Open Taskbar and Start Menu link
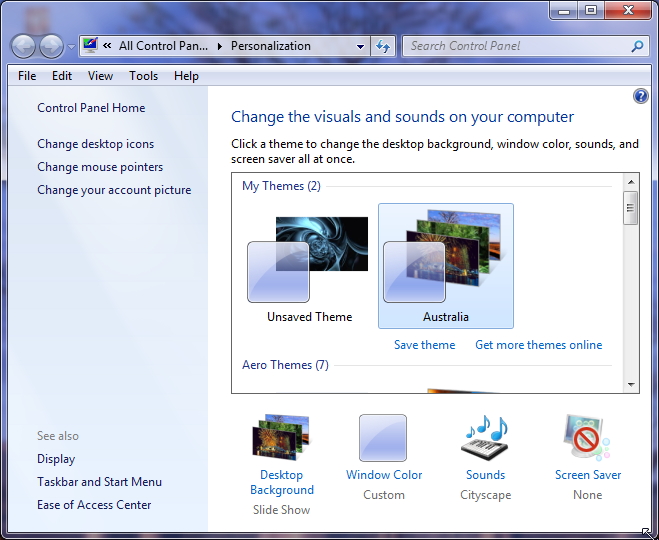 99,482
